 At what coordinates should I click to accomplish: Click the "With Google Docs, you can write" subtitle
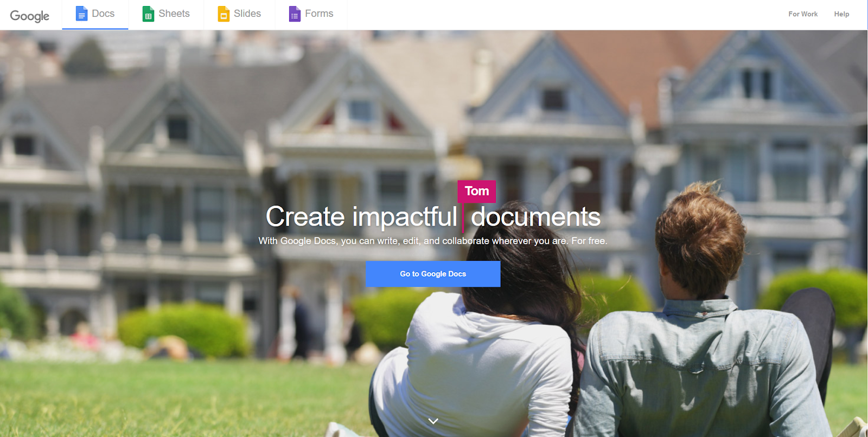pos(433,241)
